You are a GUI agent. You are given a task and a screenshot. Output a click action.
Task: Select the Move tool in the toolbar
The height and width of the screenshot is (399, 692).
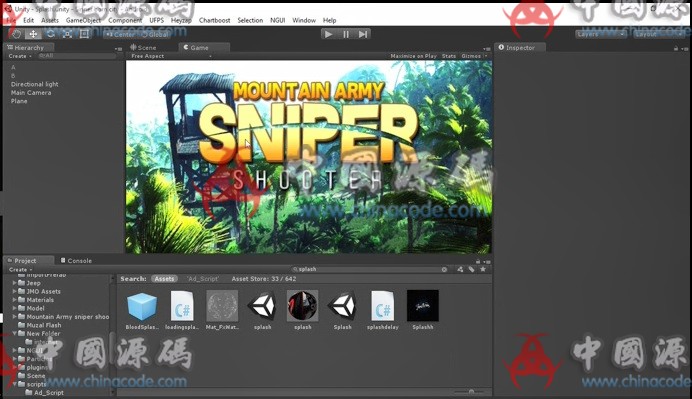33,34
